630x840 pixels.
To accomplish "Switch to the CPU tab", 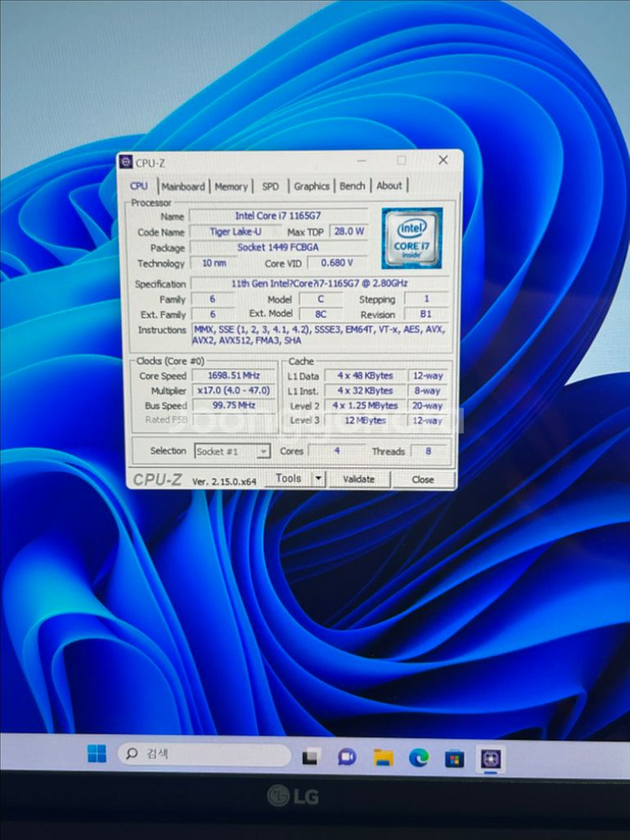I will [x=139, y=186].
